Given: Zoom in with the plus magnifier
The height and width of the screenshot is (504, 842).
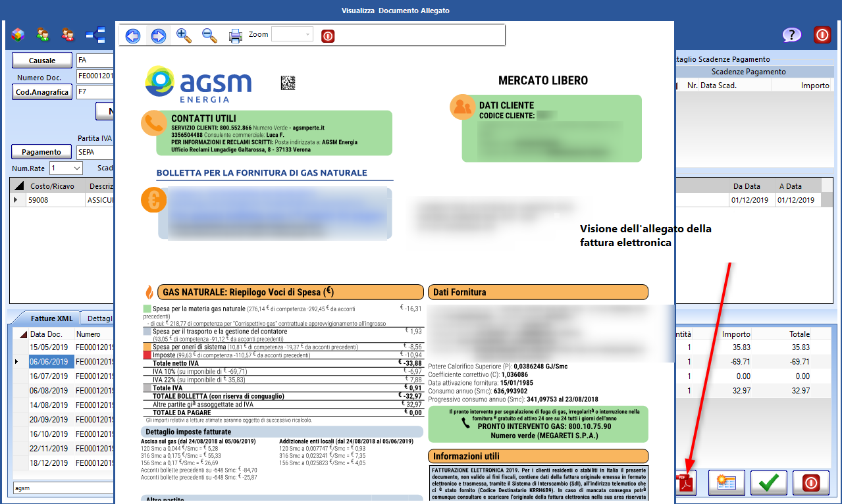Looking at the screenshot, I should (x=184, y=36).
